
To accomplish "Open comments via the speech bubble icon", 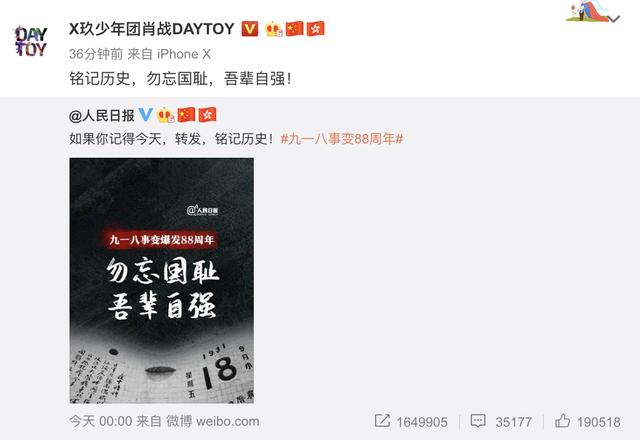I will [478, 421].
